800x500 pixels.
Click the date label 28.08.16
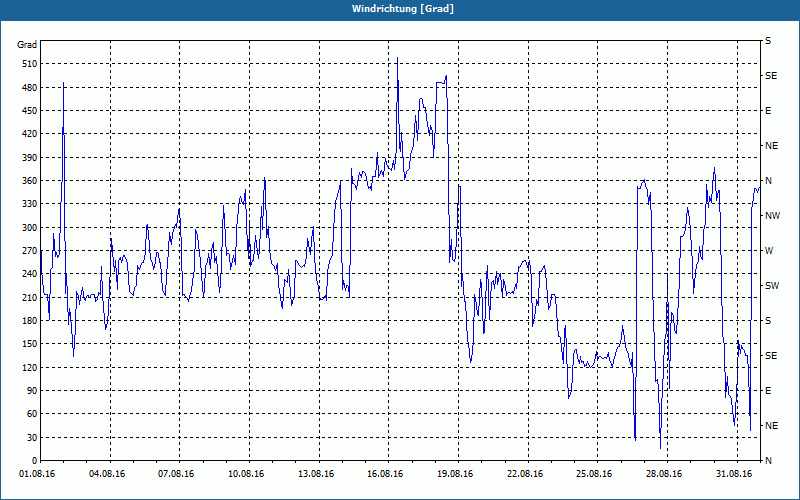click(664, 474)
